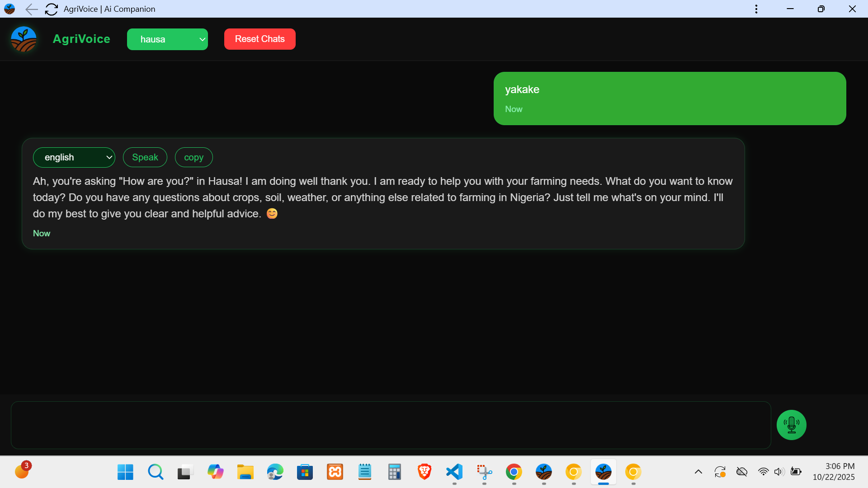Open the volume control in tray

click(x=778, y=472)
